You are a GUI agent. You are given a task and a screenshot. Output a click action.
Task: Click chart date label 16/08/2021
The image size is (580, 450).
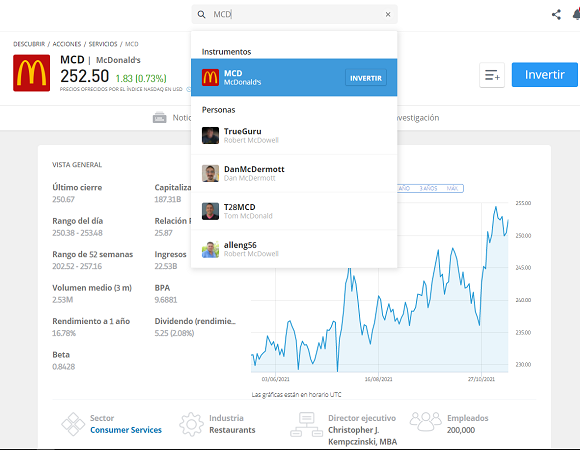378,379
